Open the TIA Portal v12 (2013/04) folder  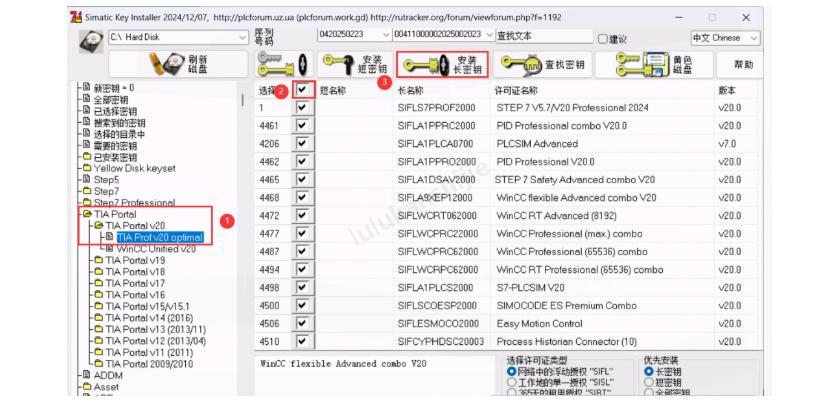coord(155,341)
